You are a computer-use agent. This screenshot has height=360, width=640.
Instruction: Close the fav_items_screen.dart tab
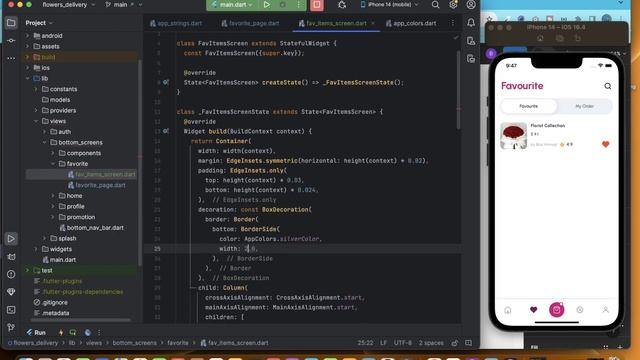pyautogui.click(x=373, y=23)
